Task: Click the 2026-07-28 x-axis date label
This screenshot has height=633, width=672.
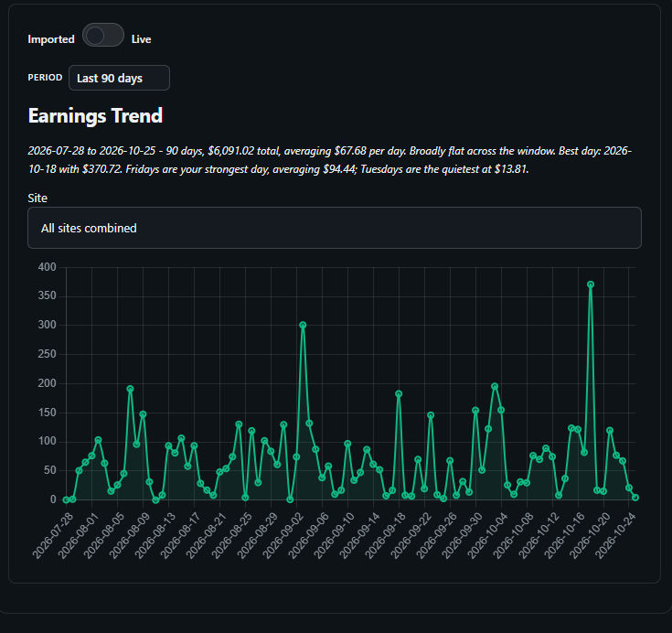Action: [x=53, y=536]
